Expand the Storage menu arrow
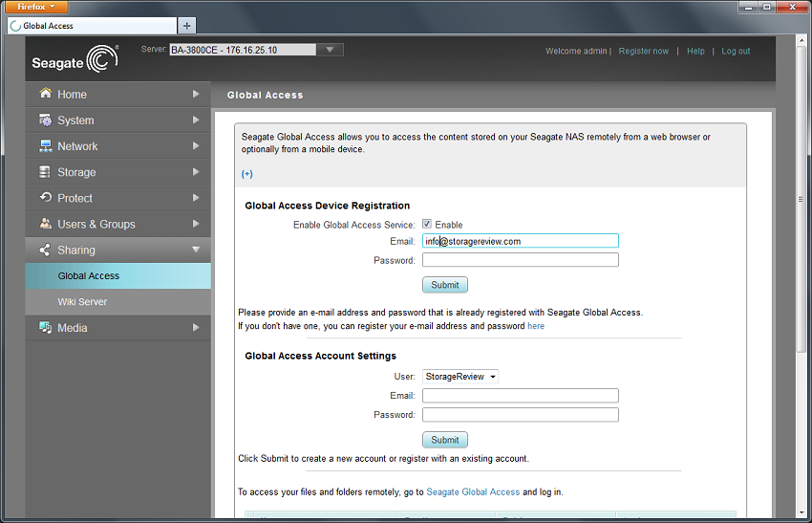Image resolution: width=812 pixels, height=523 pixels. pyautogui.click(x=196, y=171)
